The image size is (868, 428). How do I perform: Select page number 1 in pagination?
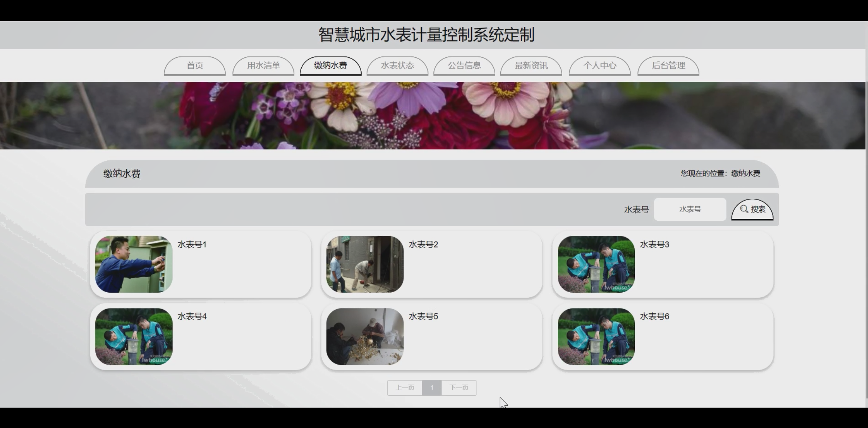(432, 388)
